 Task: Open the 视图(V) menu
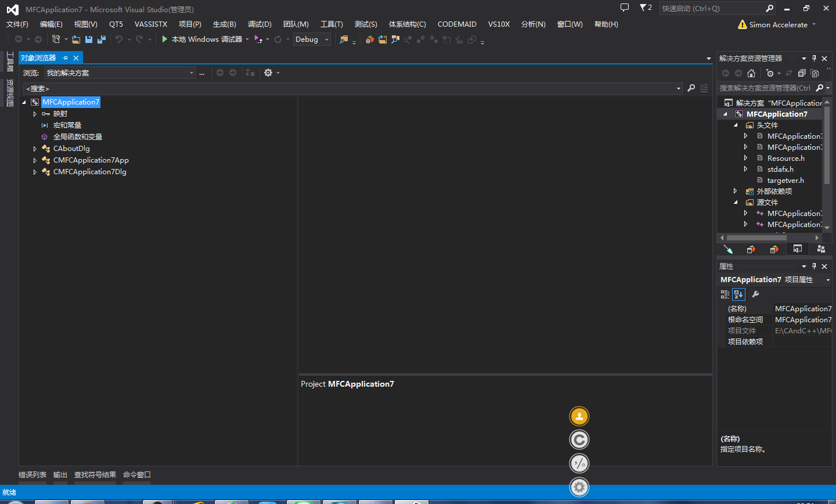pyautogui.click(x=86, y=24)
